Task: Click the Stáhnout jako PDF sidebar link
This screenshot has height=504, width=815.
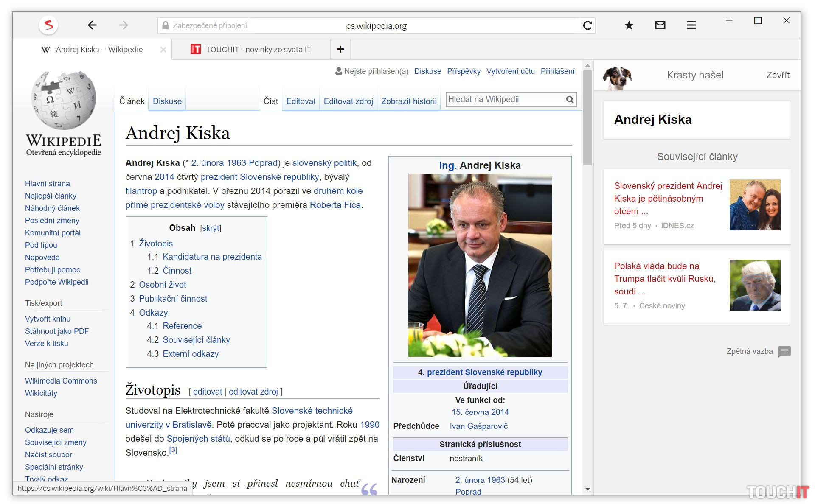Action: coord(57,331)
